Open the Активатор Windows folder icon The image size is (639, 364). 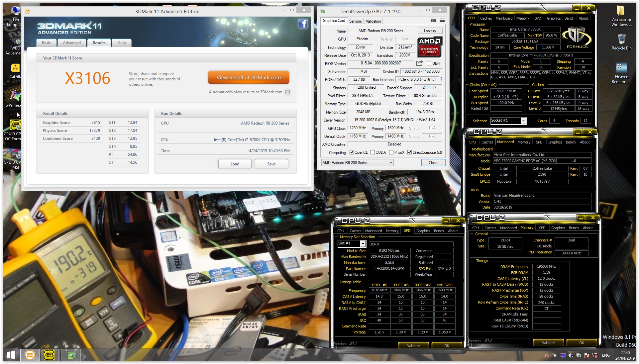pos(621,16)
